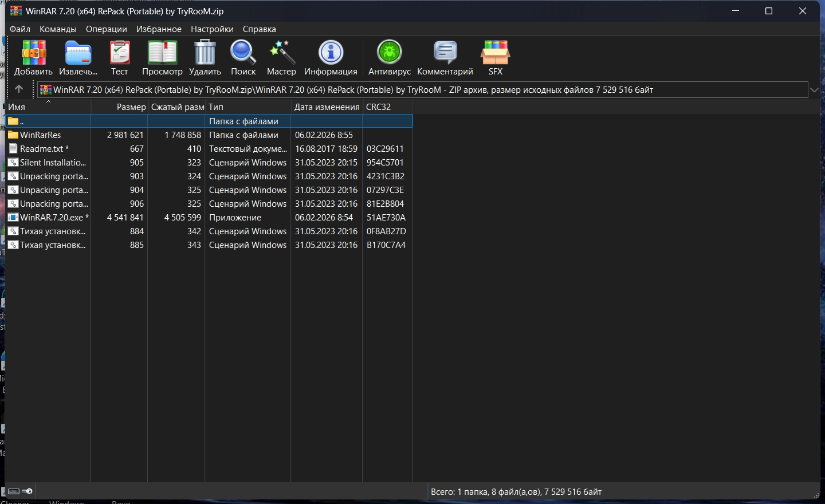Launch the Мастер (Wizard) wand tool
This screenshot has height=504, width=825.
(x=281, y=53)
